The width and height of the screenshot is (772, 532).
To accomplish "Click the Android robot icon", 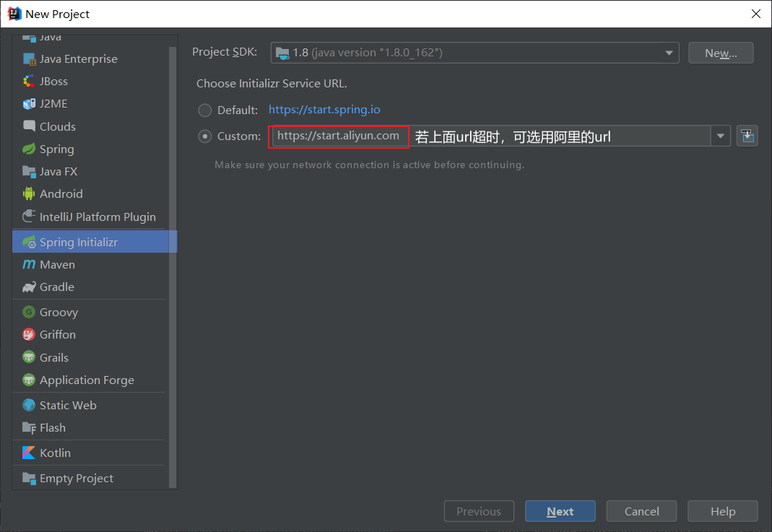I will (x=29, y=193).
